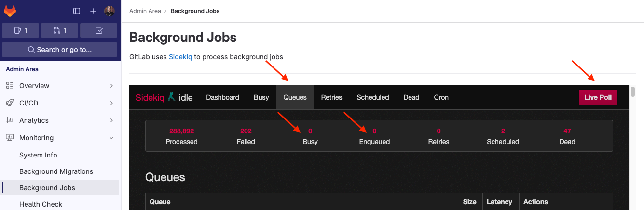The image size is (644, 210).
Task: Toggle the Live Poll button
Action: point(598,97)
